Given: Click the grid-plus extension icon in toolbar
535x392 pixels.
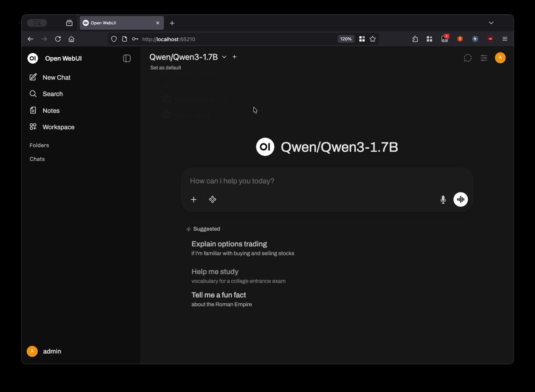Looking at the screenshot, I should tap(430, 39).
